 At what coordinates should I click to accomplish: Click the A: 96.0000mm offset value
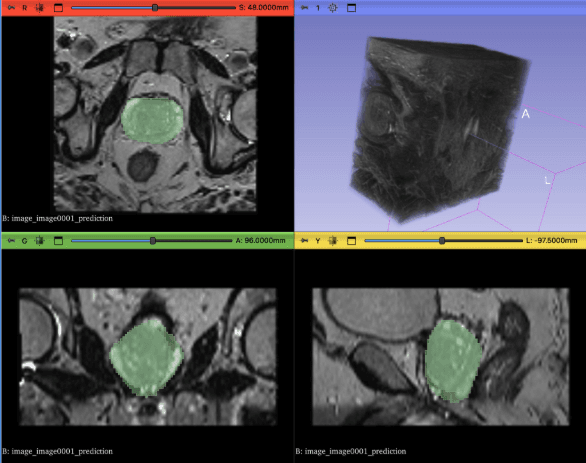[260, 241]
